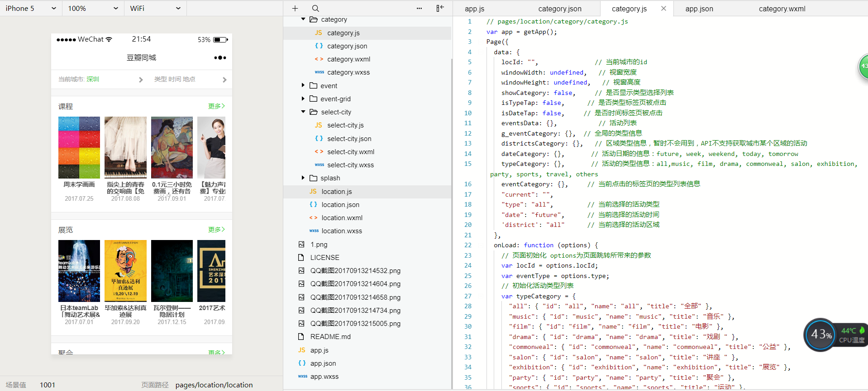
Task: Open the file tree ellipsis menu
Action: pos(419,8)
